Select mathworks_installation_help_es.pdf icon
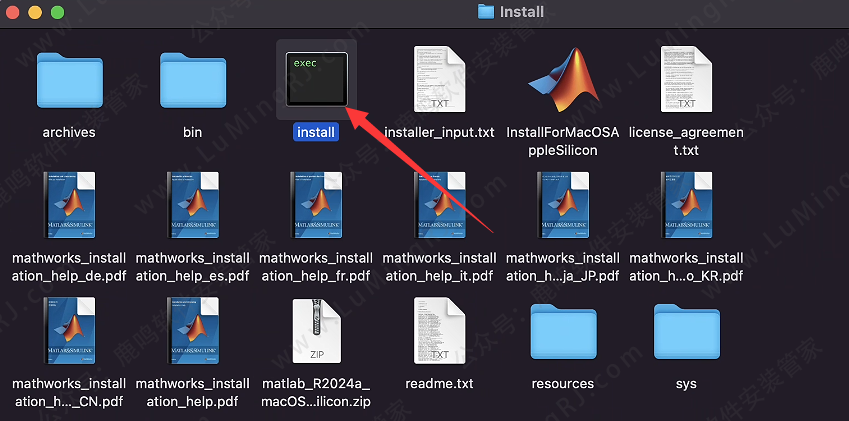 pos(193,206)
